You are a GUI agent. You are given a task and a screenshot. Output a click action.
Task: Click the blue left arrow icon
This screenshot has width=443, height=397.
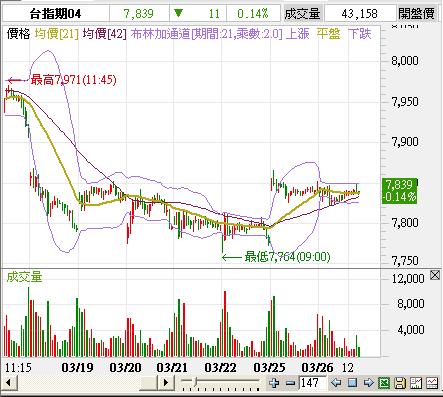pyautogui.click(x=336, y=382)
